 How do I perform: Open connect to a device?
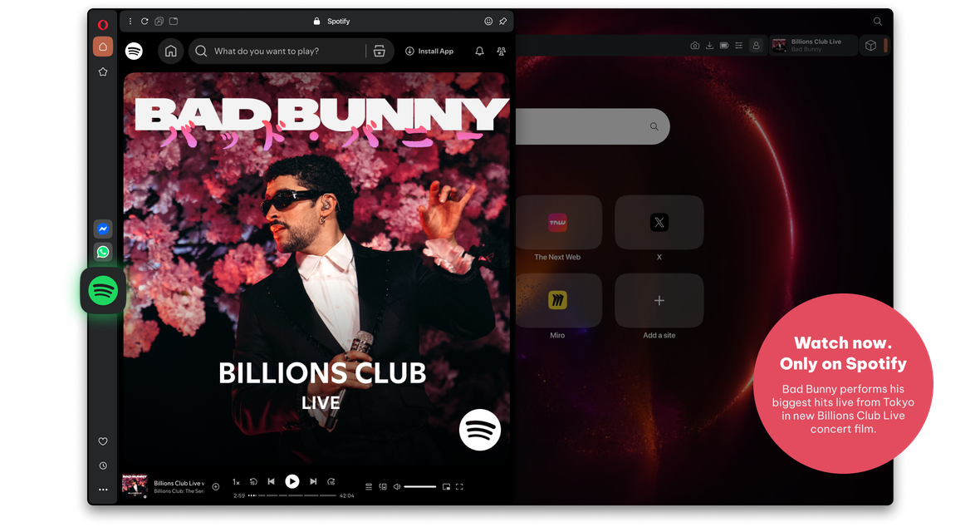383,487
